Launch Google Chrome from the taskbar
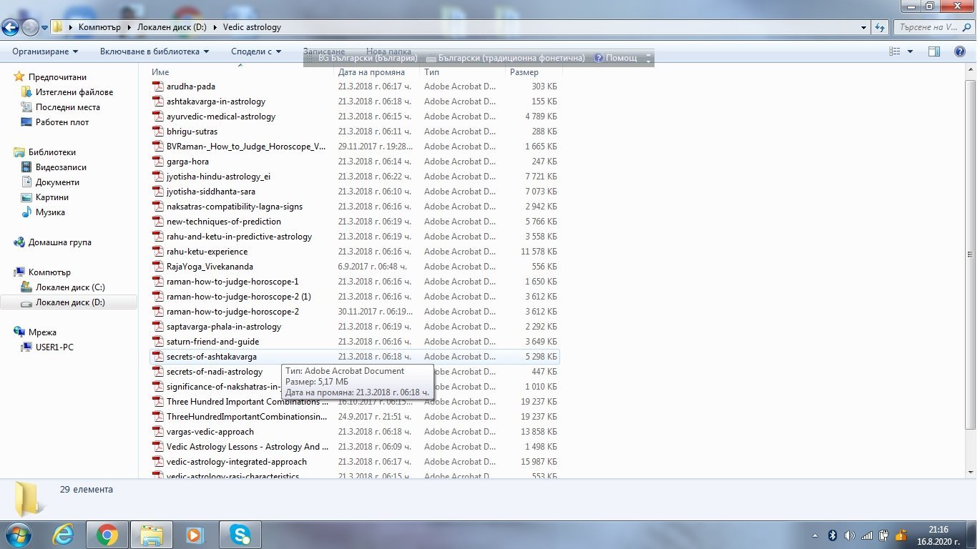 click(x=107, y=534)
